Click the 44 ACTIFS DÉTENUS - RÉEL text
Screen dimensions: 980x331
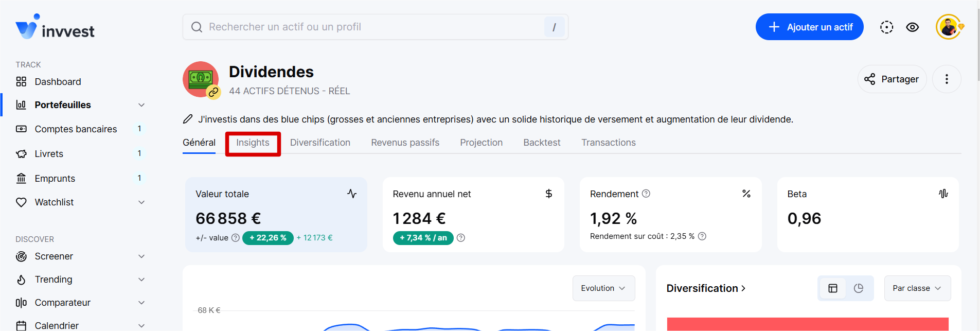290,91
